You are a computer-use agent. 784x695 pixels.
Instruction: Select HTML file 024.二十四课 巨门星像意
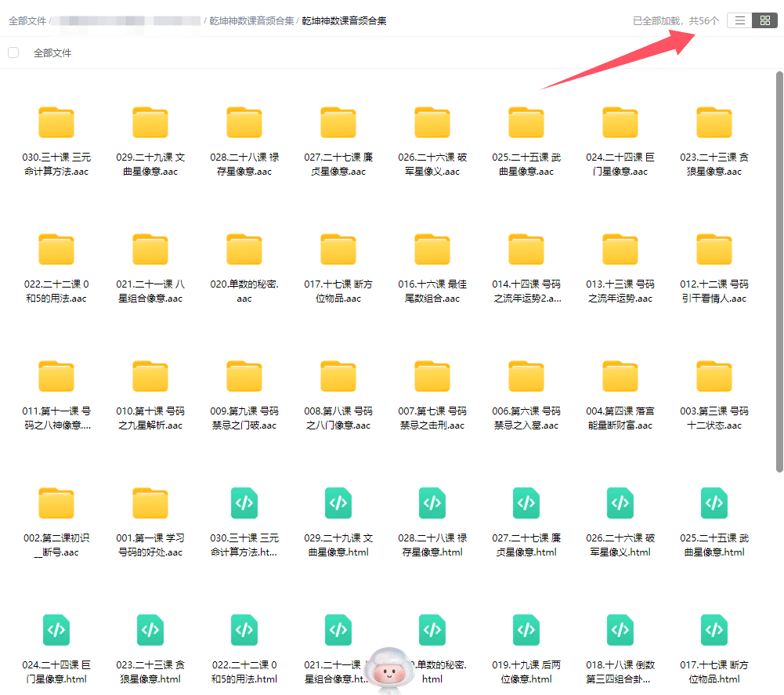tap(56, 630)
